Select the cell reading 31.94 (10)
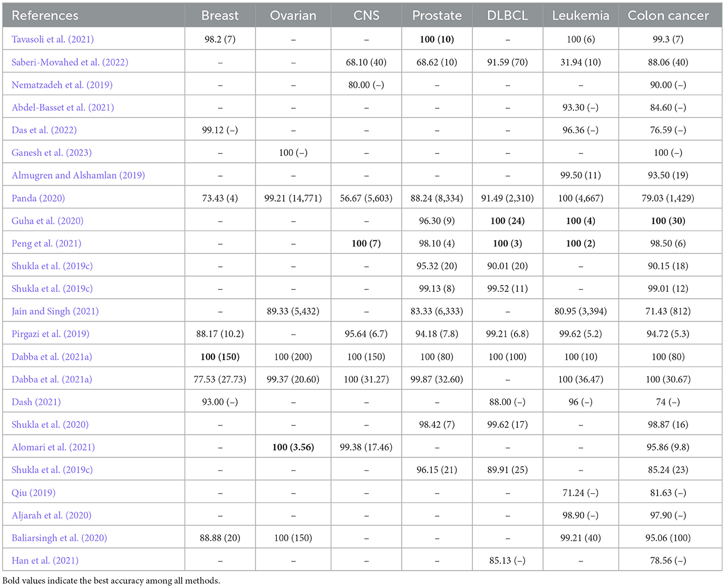Screen dimensions: 725x588 [581, 62]
